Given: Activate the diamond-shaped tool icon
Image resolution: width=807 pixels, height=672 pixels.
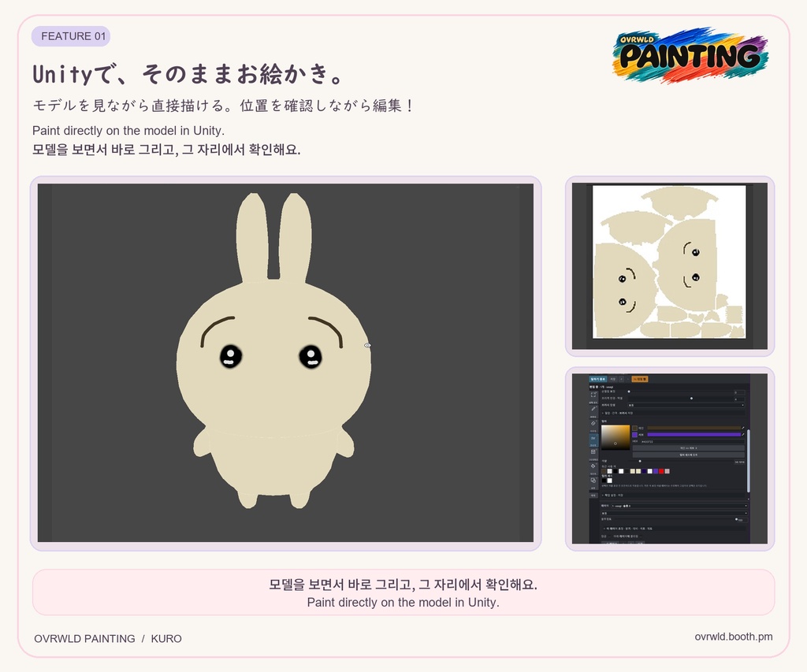Looking at the screenshot, I should (x=593, y=466).
